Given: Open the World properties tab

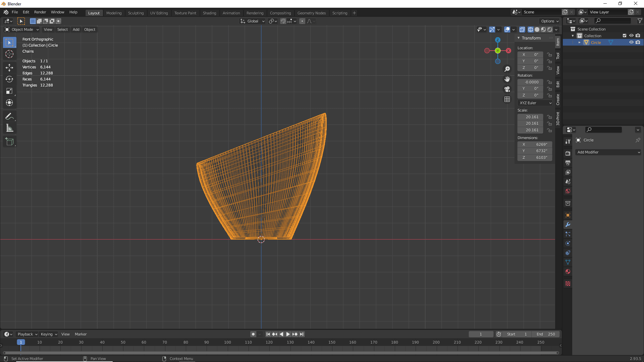Looking at the screenshot, I should coord(568,191).
